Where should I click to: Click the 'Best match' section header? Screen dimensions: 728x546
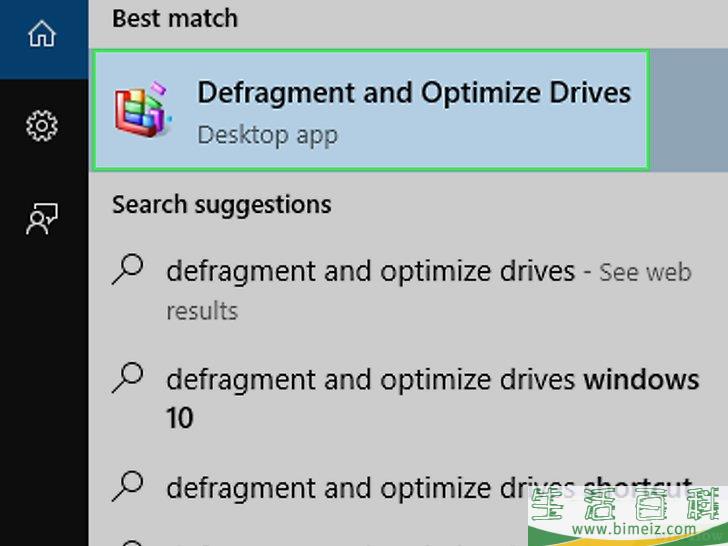point(175,19)
